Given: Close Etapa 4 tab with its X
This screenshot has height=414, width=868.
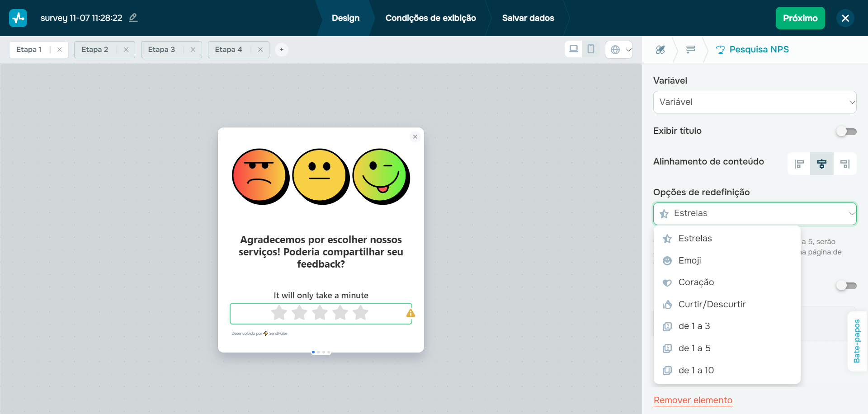Looking at the screenshot, I should 260,50.
